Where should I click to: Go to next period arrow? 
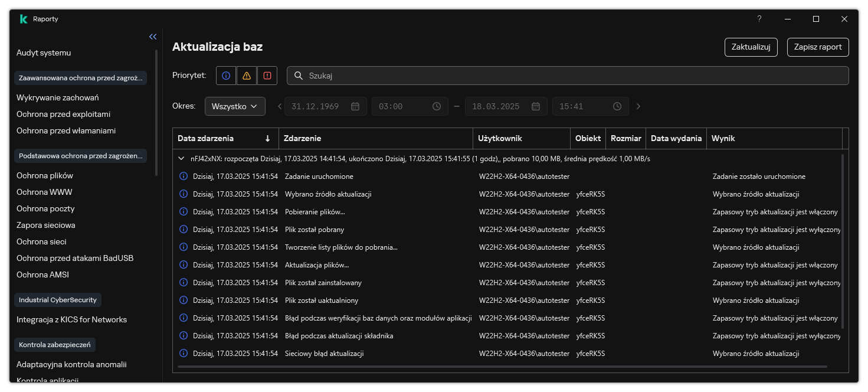tap(638, 106)
